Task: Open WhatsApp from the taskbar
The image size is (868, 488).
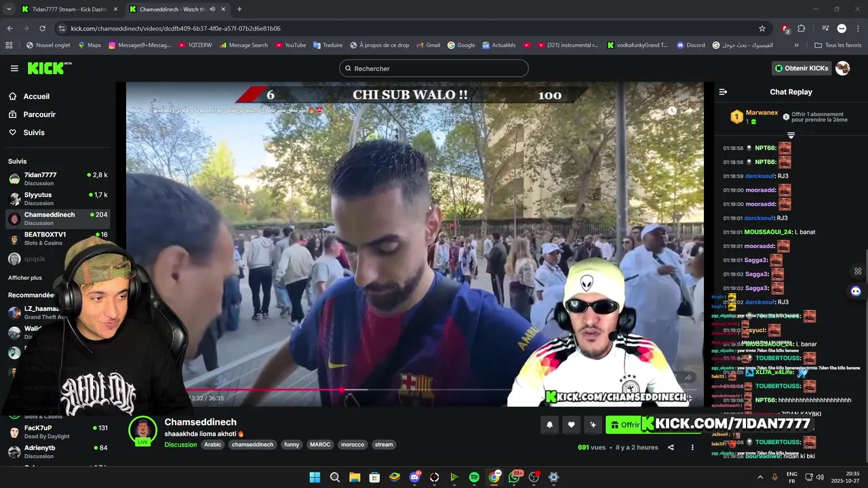Action: [x=514, y=477]
